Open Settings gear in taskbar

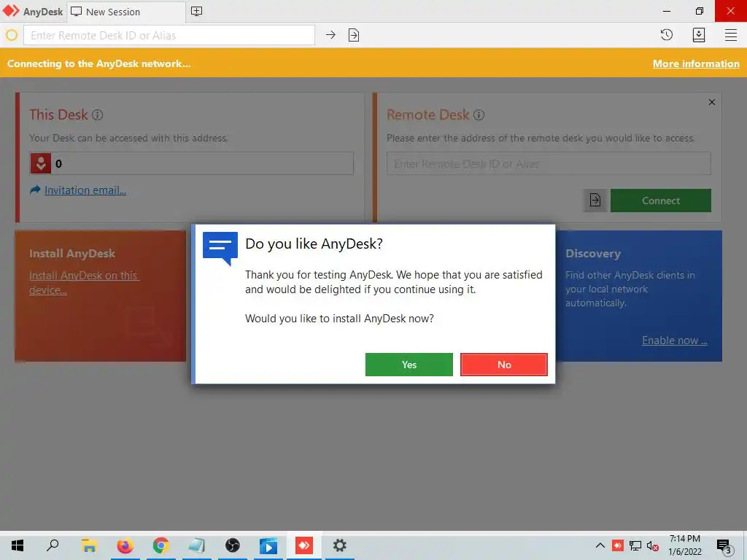(x=339, y=545)
